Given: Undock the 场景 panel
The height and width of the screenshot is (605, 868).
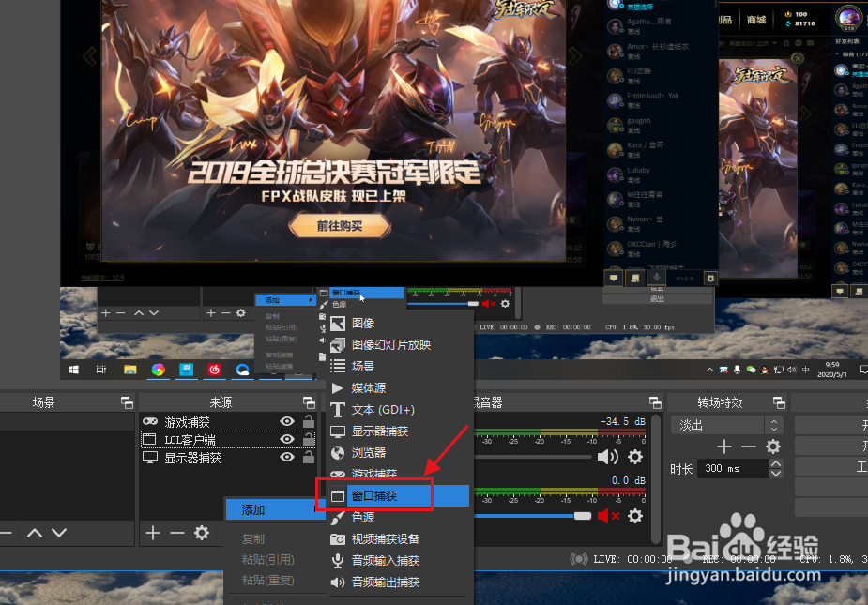Looking at the screenshot, I should (127, 402).
